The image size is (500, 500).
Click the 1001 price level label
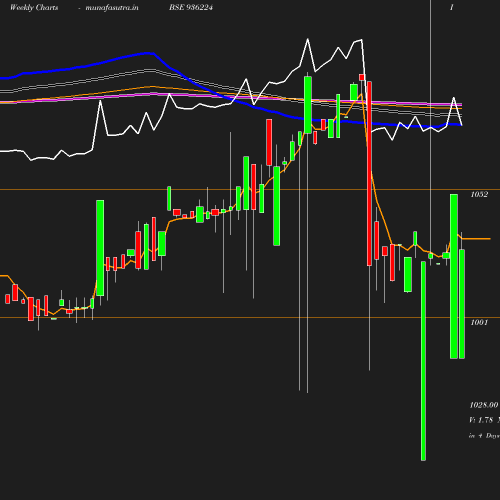[x=479, y=322]
